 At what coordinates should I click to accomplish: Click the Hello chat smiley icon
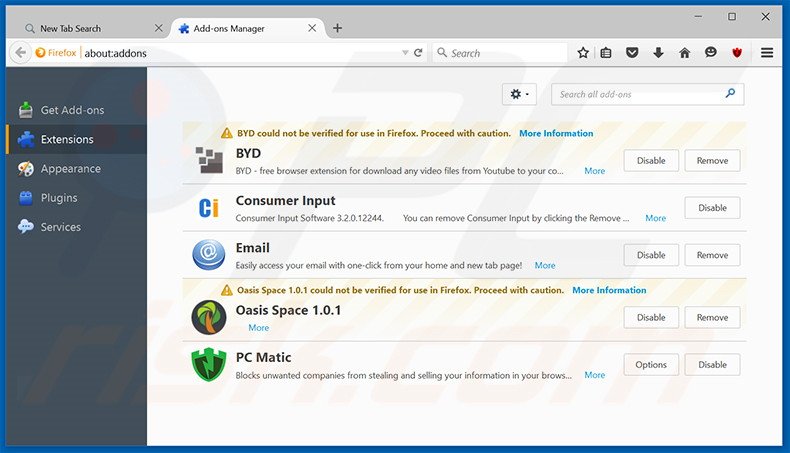710,52
